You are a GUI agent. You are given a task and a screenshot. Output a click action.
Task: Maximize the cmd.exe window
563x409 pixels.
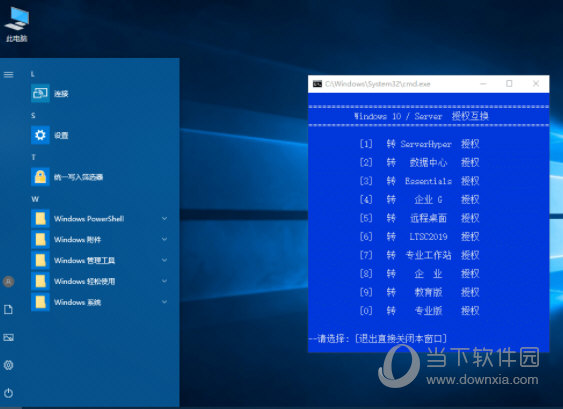point(509,84)
